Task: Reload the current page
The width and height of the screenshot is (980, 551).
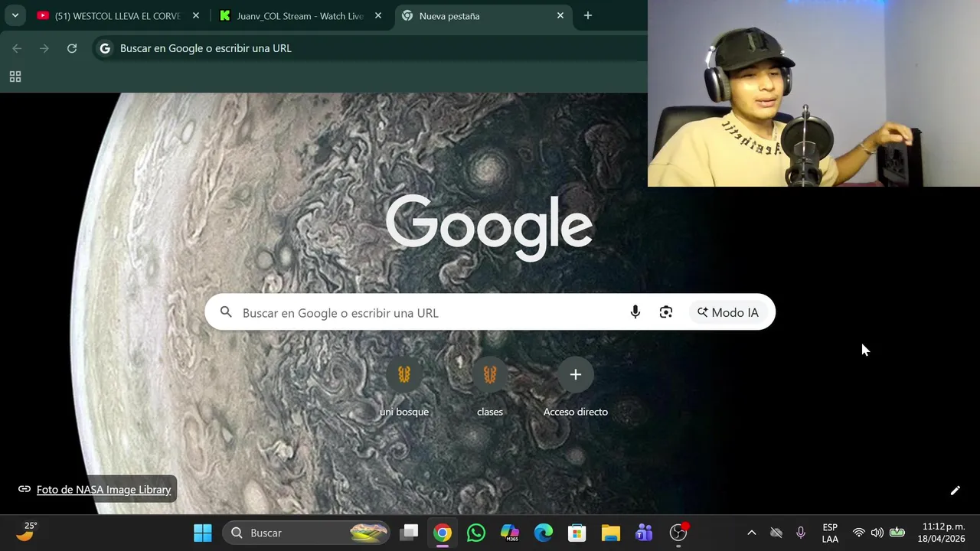Action: [x=72, y=48]
